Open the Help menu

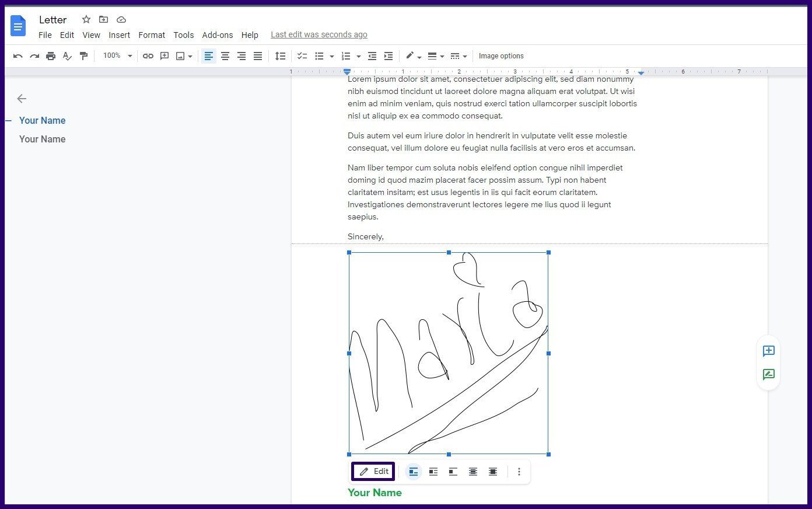[250, 35]
